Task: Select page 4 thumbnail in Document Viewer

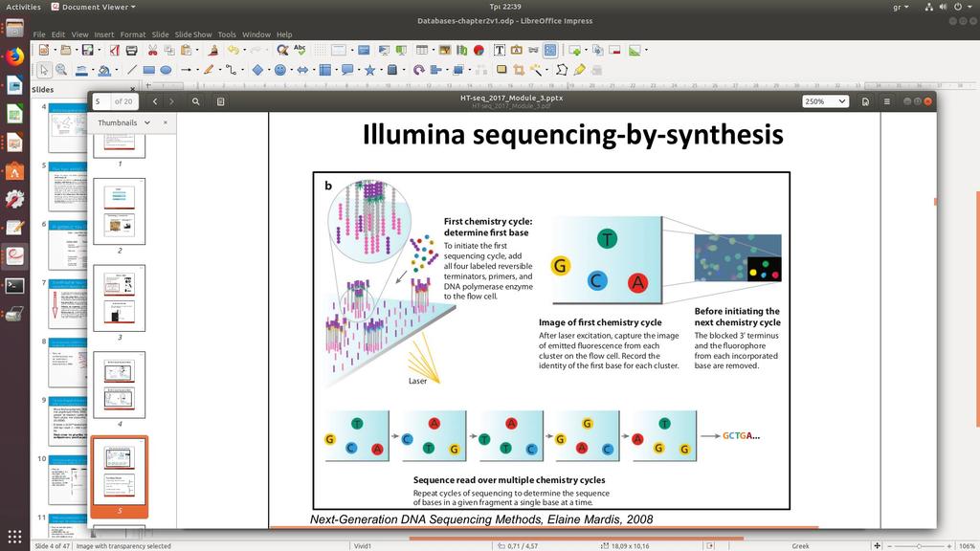Action: (x=120, y=385)
